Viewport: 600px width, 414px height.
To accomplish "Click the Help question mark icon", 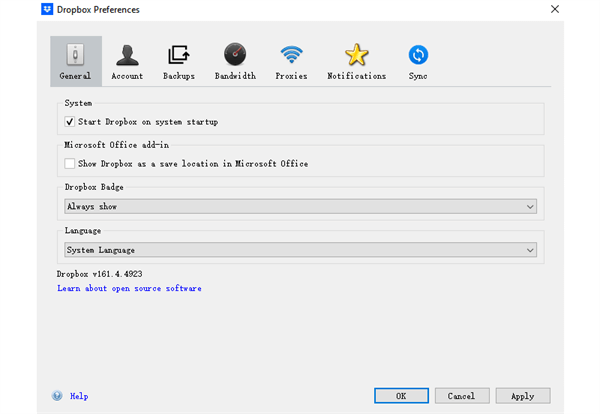I will click(57, 396).
